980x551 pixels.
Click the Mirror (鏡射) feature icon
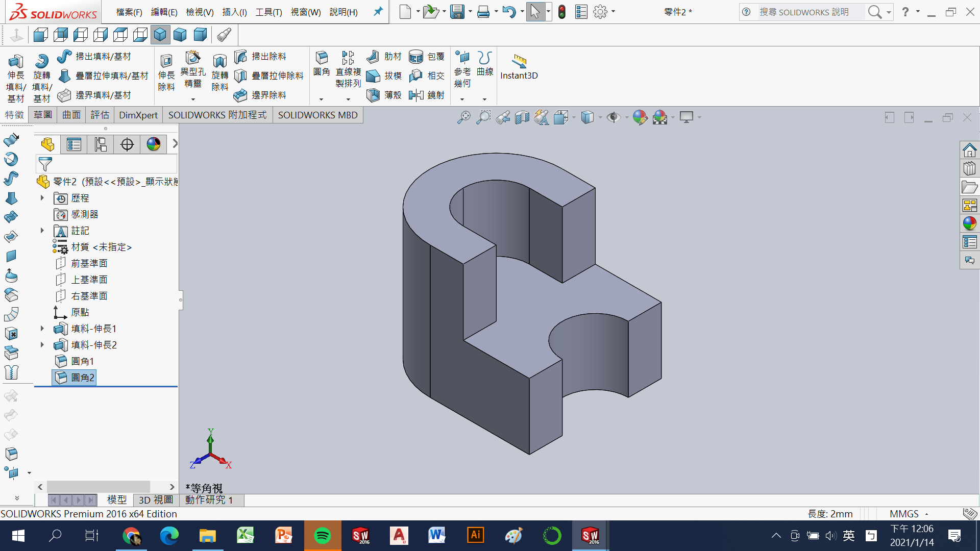[x=416, y=95]
